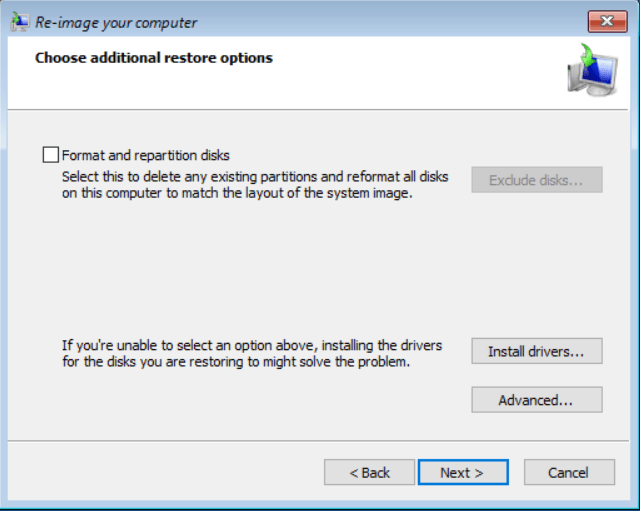Open the Install drivers... dialog
The width and height of the screenshot is (640, 511).
coord(536,351)
